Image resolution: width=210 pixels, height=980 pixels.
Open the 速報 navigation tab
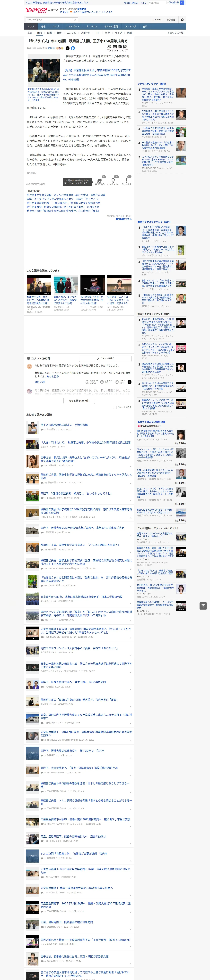pos(43,27)
